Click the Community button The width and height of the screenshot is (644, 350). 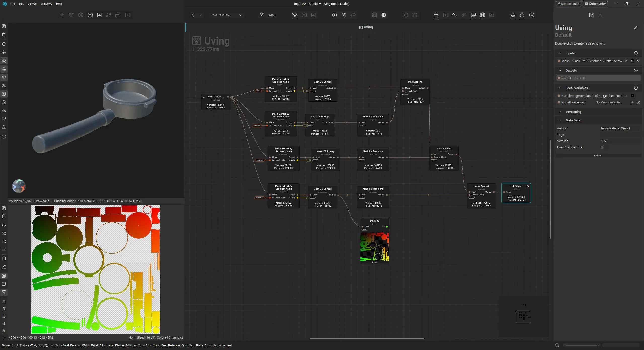tap(595, 4)
